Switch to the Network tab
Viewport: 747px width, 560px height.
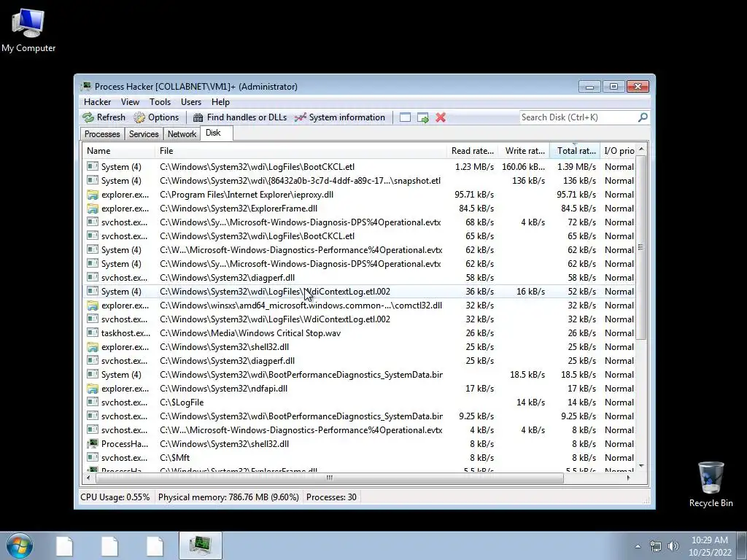tap(182, 134)
